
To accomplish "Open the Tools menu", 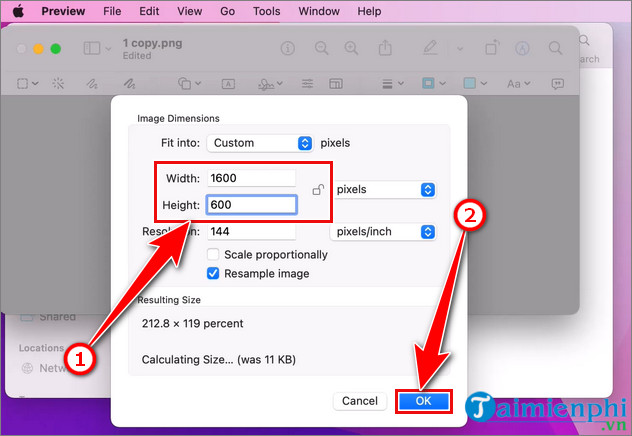I will [x=266, y=11].
